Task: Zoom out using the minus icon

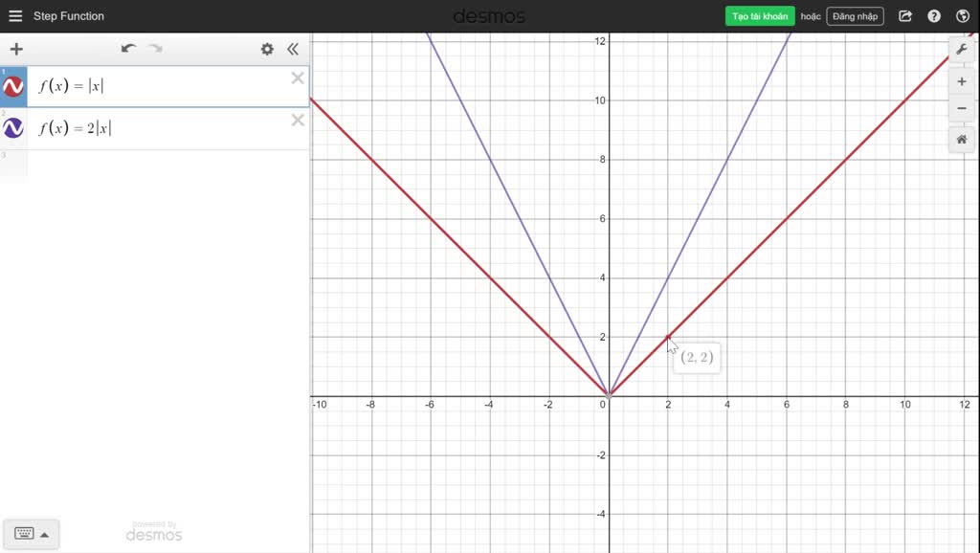Action: tap(962, 108)
